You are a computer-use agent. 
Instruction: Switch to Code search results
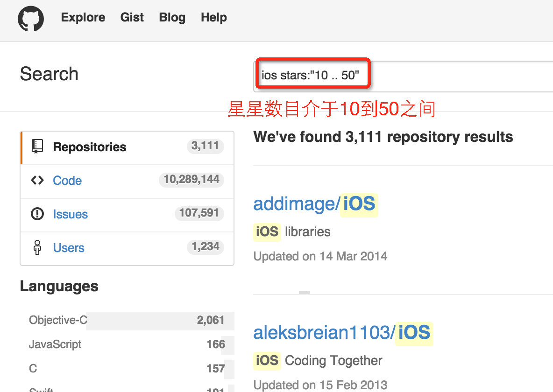point(128,181)
